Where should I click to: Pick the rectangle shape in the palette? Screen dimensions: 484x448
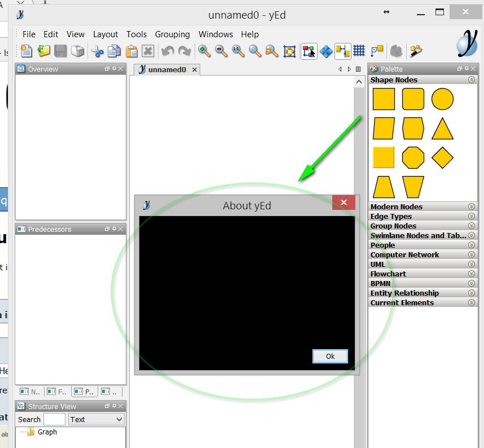[384, 99]
